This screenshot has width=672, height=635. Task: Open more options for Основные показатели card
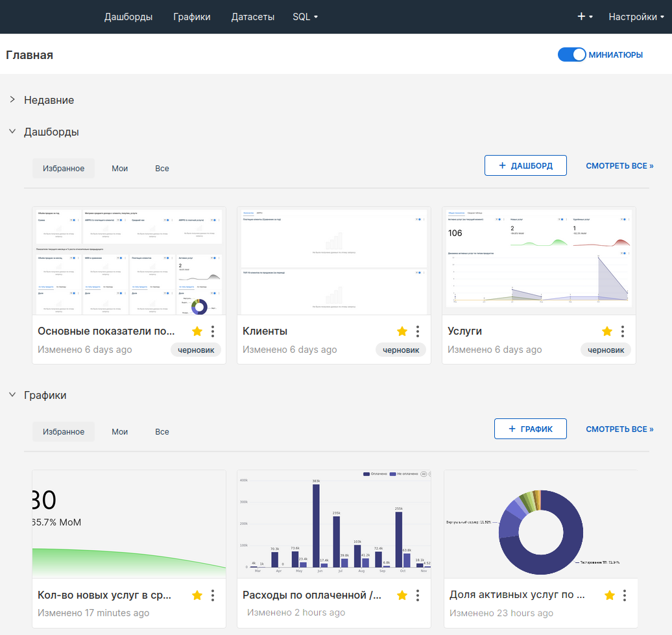[x=213, y=331]
